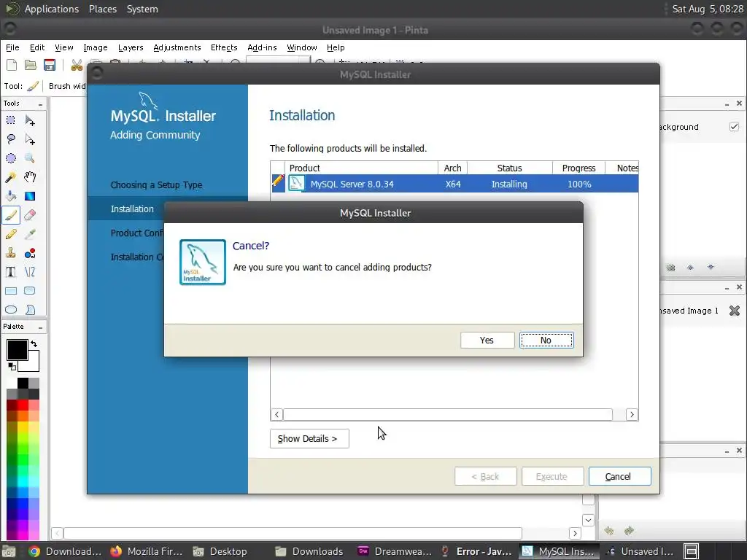747x560 pixels.
Task: Open the current Tool dropdown in Pinta toolbar
Action: click(33, 86)
